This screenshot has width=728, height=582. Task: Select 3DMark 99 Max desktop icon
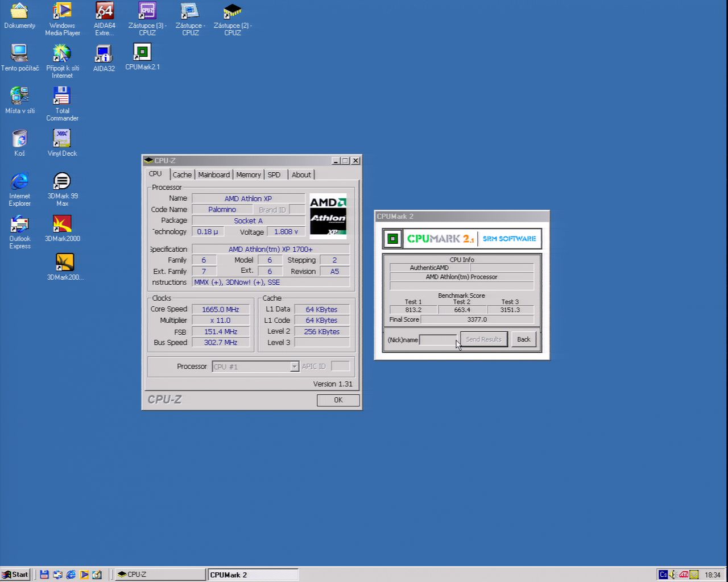(x=62, y=189)
